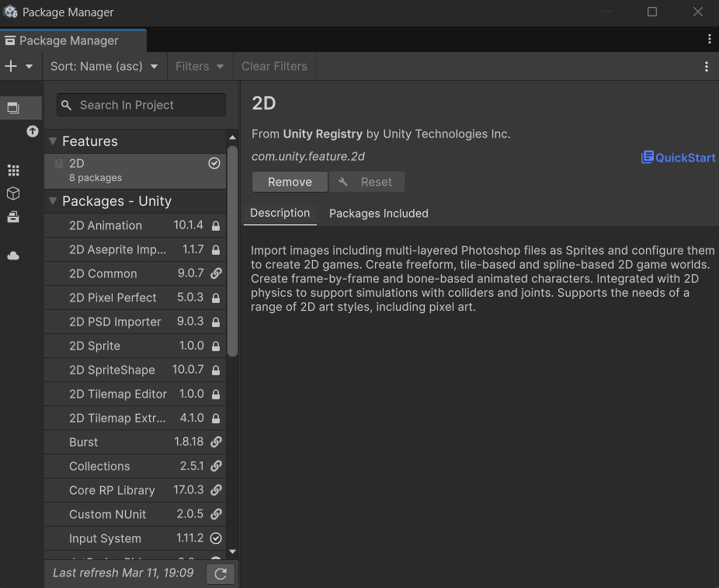Viewport: 719px width, 588px height.
Task: Open the Services cloud icon
Action: 13,256
